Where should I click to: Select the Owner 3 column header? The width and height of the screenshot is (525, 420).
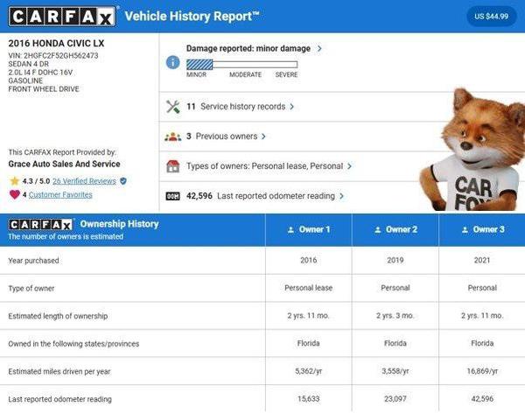pyautogui.click(x=482, y=229)
